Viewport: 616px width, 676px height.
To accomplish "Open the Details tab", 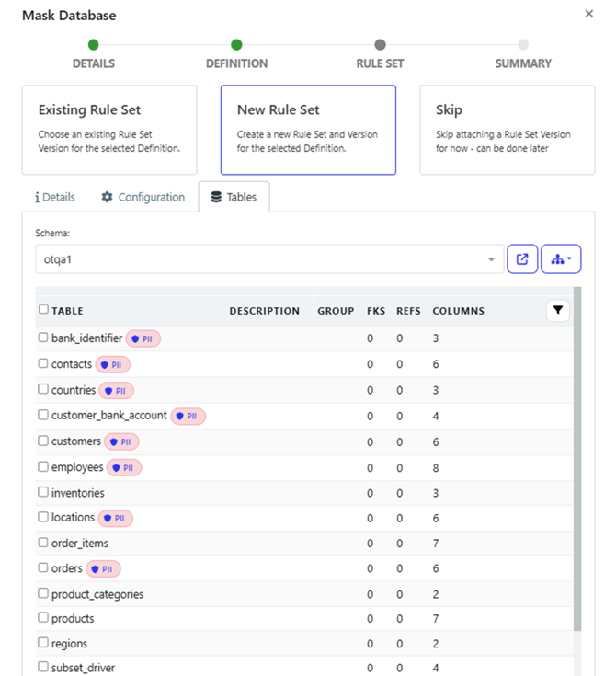I will click(x=55, y=197).
